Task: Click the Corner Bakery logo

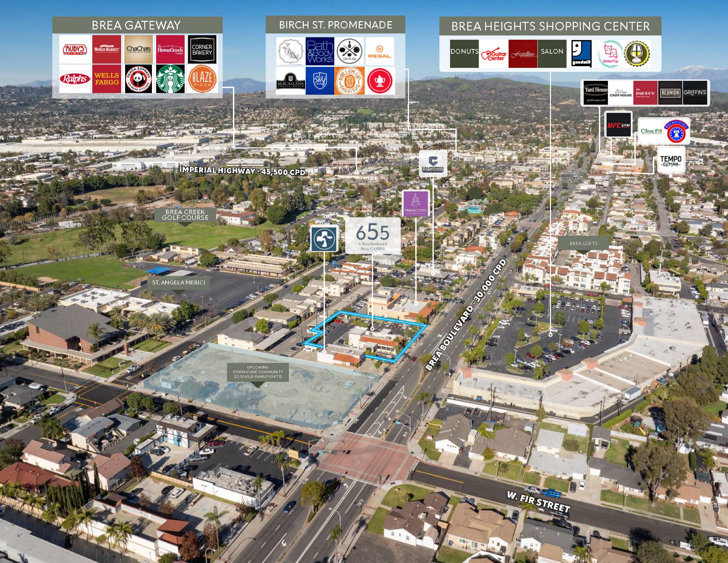Action: point(202,49)
